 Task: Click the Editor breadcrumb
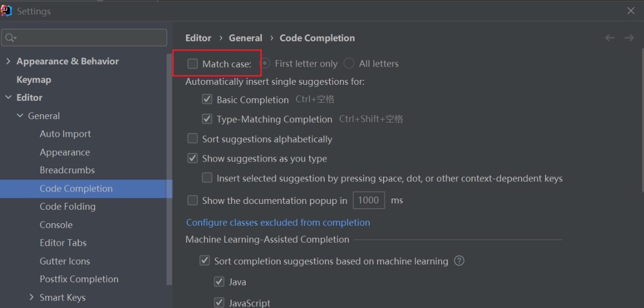pos(198,38)
